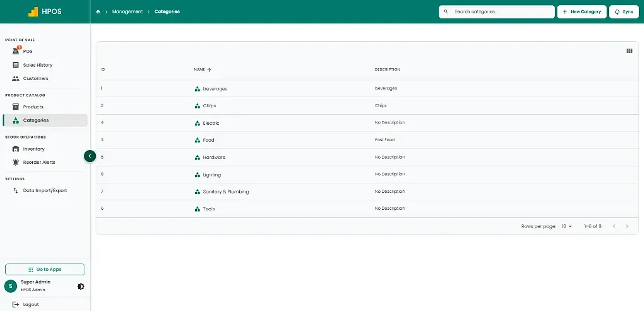Click the HPOS logo icon
The image size is (644, 311).
click(33, 12)
